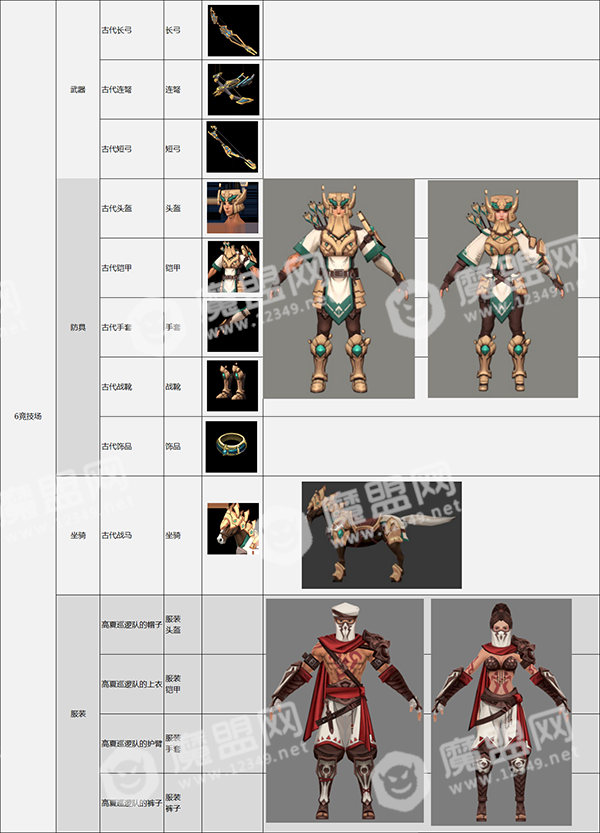Click the 古代长弓 item name

[x=117, y=30]
